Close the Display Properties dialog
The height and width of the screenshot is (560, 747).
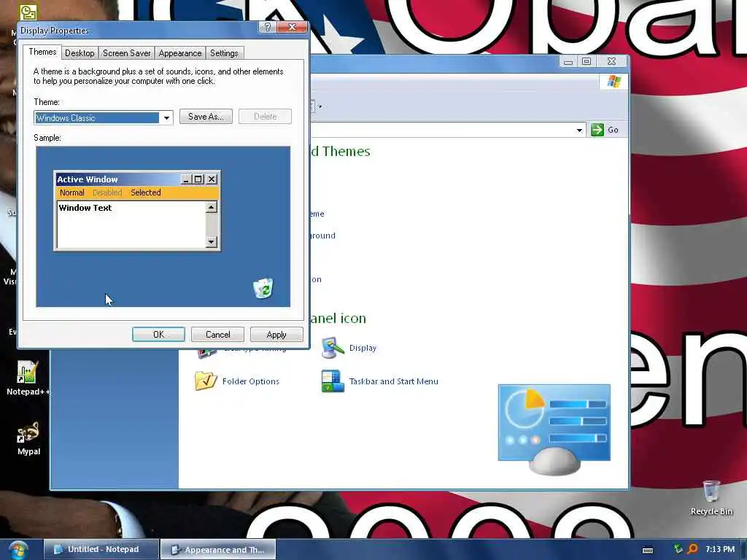[x=292, y=27]
